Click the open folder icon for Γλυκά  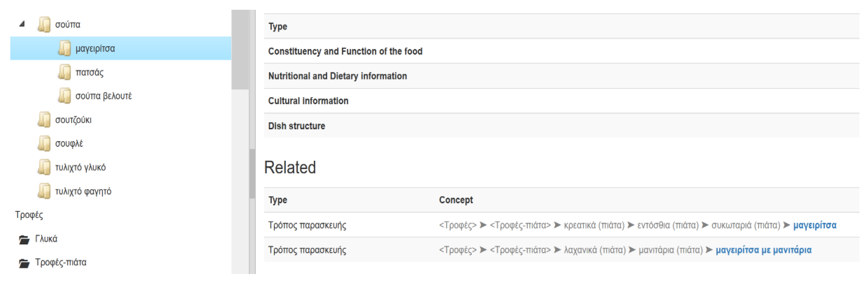(x=24, y=239)
